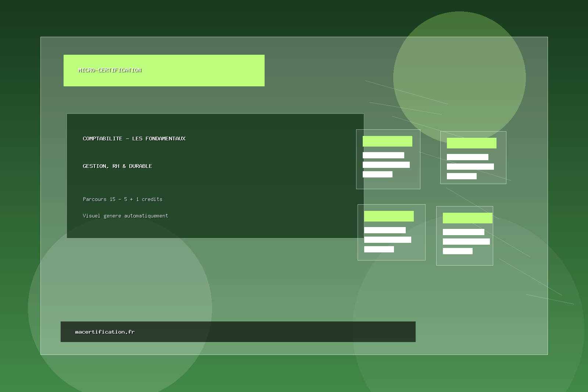
Task: Click the GESTION, RH & DURABLE subtitle
Action: pyautogui.click(x=117, y=166)
